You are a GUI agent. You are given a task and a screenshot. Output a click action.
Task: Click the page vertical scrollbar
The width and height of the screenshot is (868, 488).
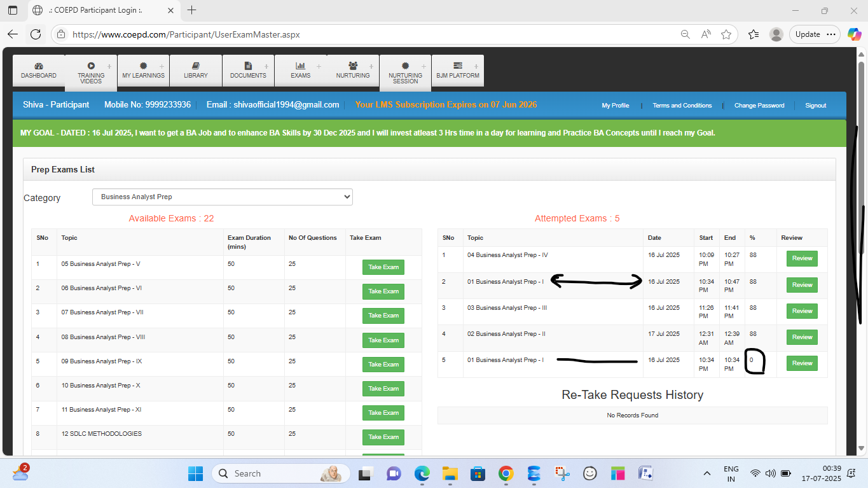pos(862,191)
